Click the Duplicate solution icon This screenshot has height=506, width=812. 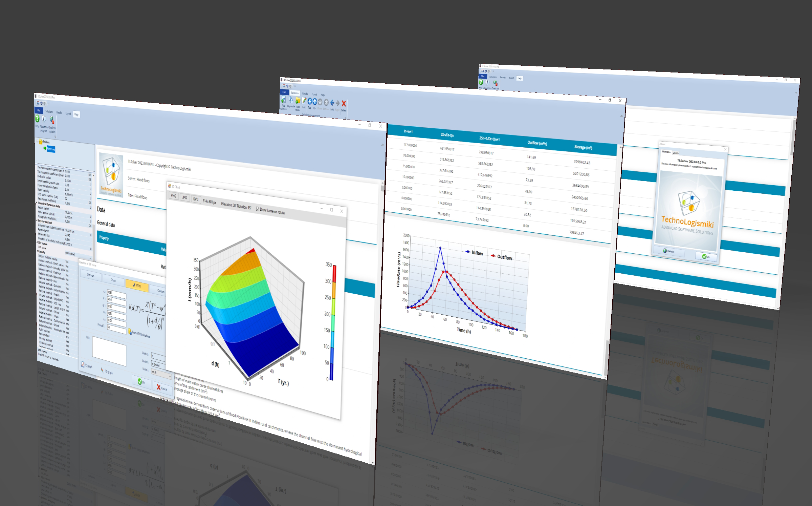(291, 100)
